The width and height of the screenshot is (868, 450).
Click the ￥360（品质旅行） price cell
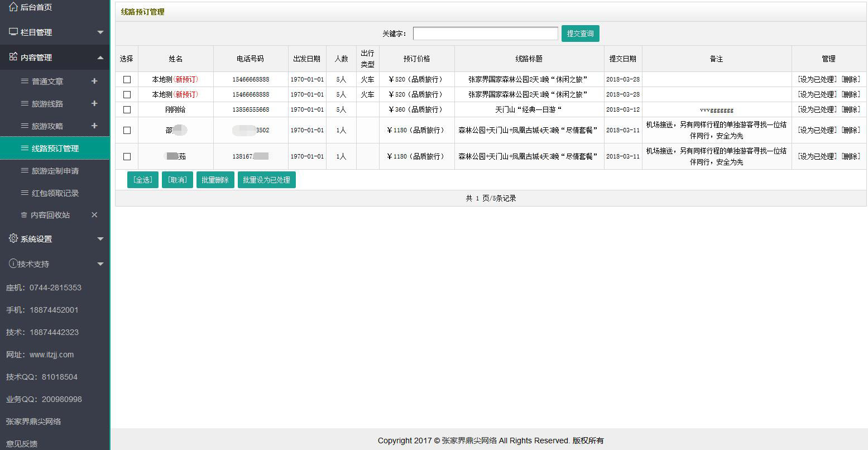[417, 109]
